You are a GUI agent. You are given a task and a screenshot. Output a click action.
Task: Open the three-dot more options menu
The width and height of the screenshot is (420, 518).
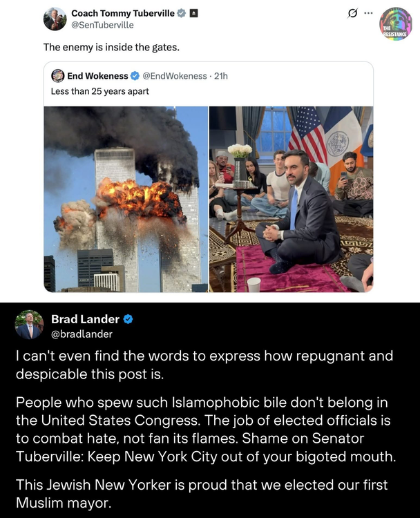pos(368,13)
